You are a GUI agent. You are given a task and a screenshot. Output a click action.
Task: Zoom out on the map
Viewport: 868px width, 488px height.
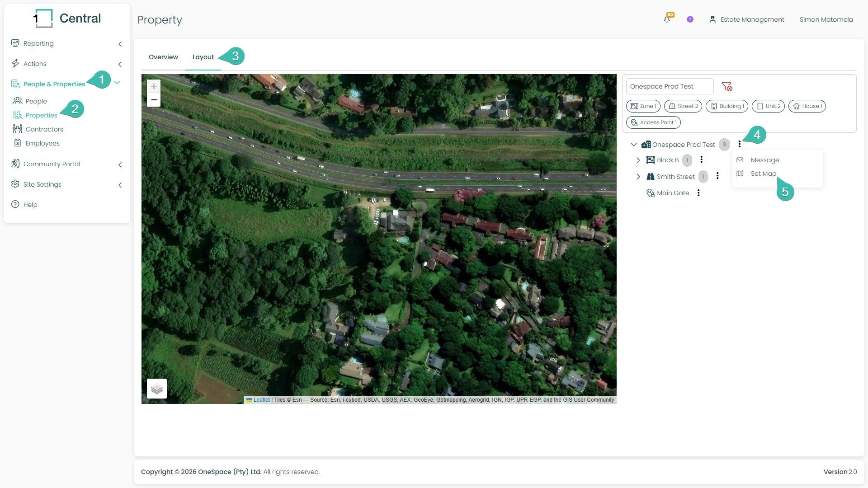154,100
